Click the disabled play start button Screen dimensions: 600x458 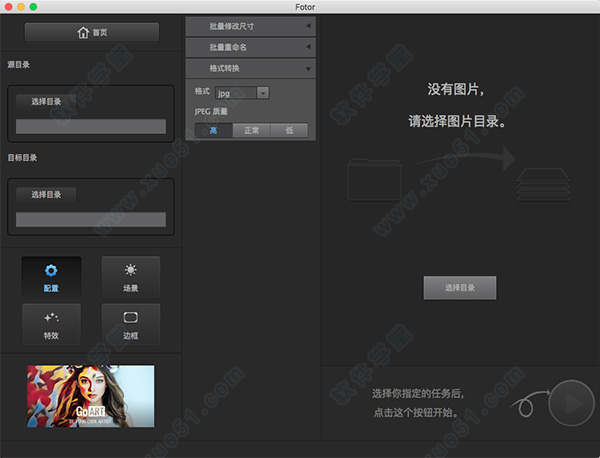point(571,403)
